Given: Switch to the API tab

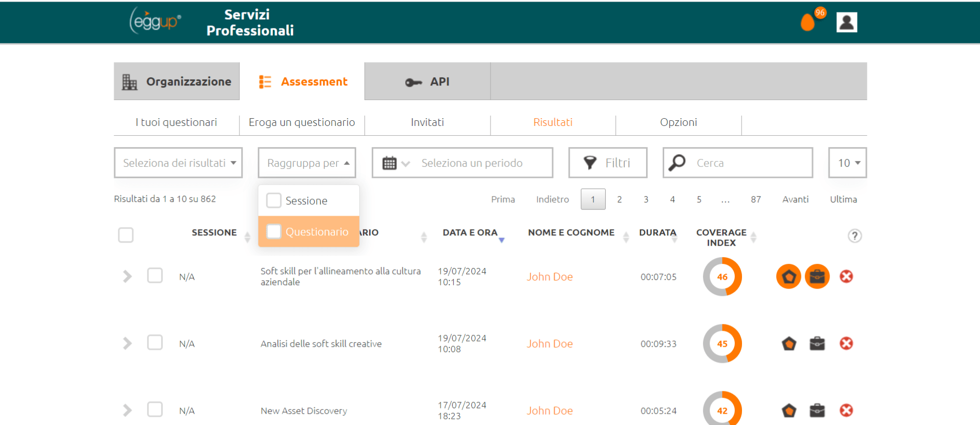Looking at the screenshot, I should [x=427, y=81].
